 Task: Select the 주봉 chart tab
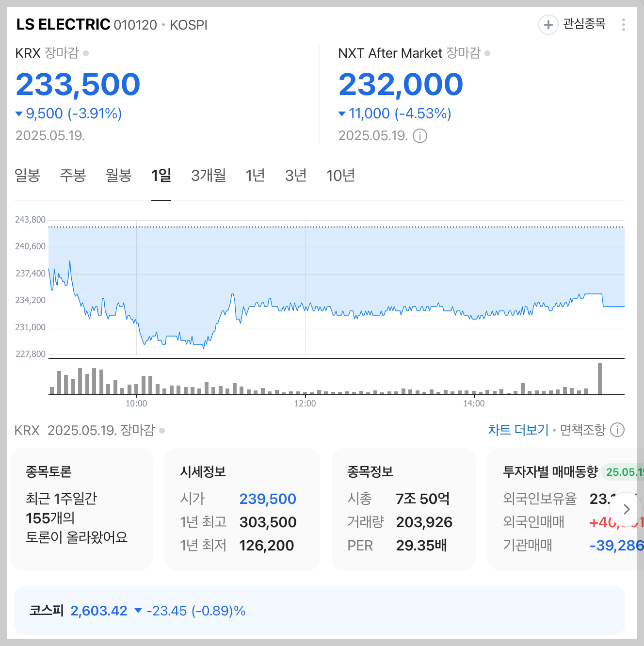pos(73,175)
